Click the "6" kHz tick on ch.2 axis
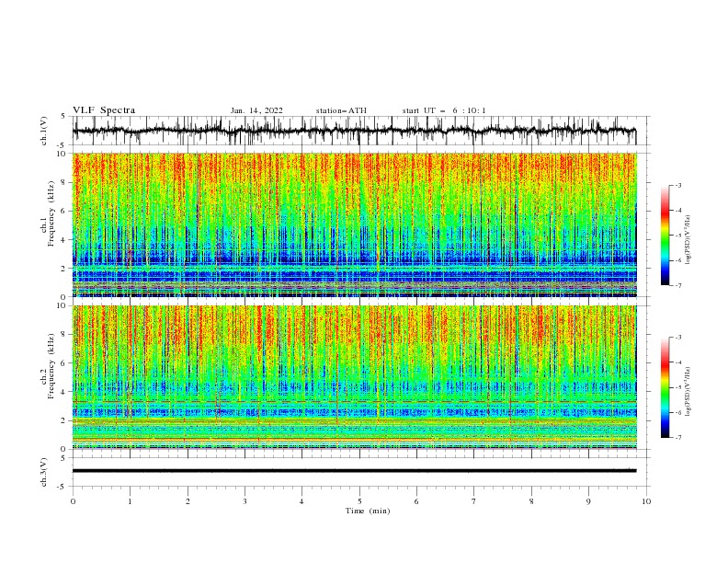Screen dimensions: 728x563 pyautogui.click(x=64, y=363)
